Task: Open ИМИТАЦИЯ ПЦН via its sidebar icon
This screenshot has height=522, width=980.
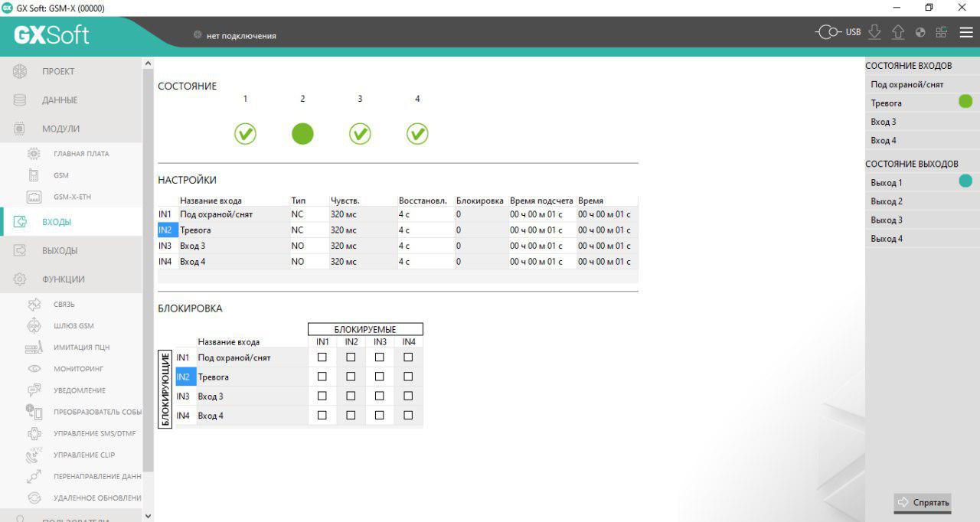Action: 34,347
